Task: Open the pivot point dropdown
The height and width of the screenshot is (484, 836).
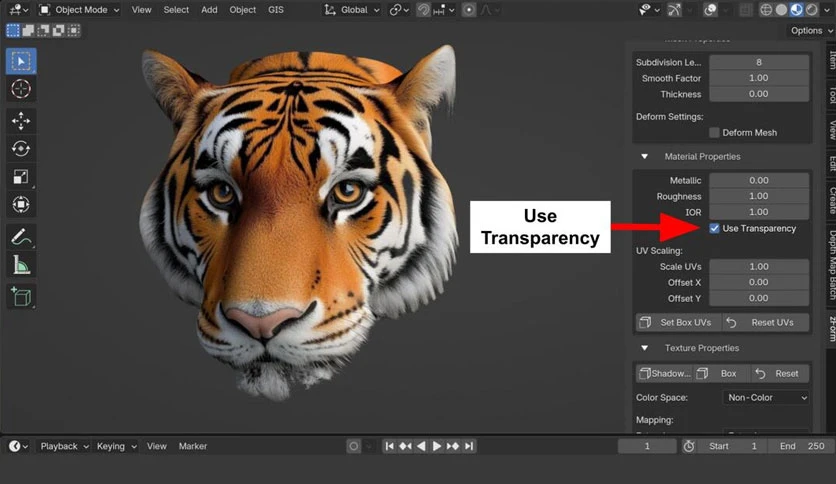Action: 399,10
